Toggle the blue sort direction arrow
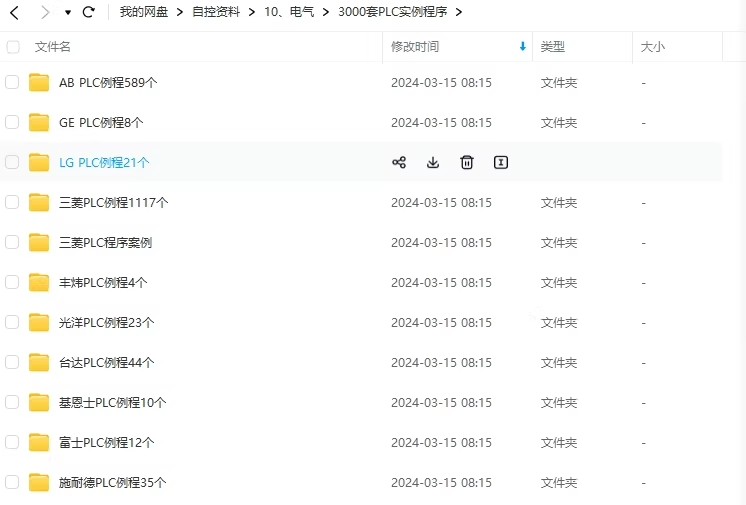 [522, 46]
